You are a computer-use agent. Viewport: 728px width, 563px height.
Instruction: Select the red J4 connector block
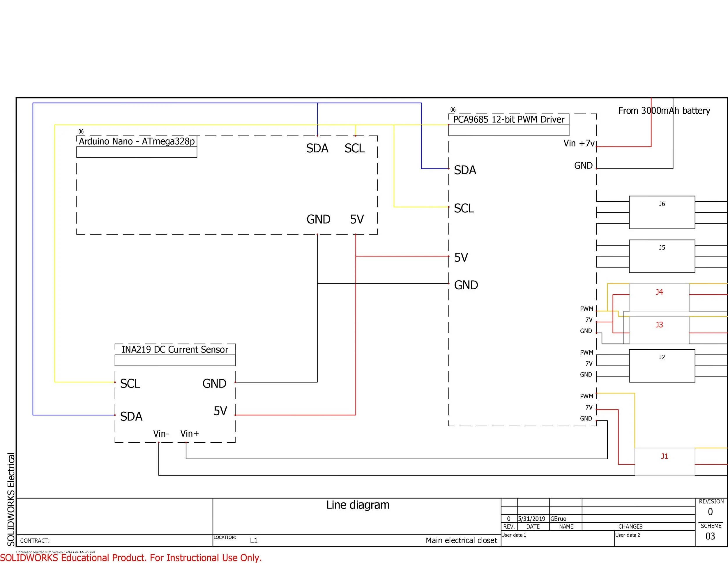tap(659, 297)
